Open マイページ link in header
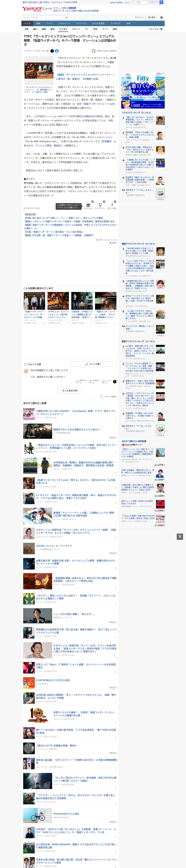 (139, 18)
